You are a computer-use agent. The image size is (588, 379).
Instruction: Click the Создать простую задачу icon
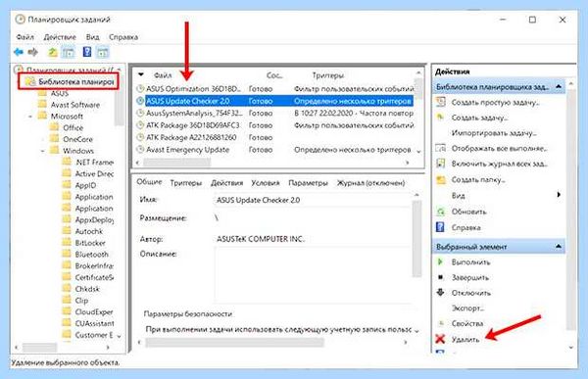(x=441, y=102)
